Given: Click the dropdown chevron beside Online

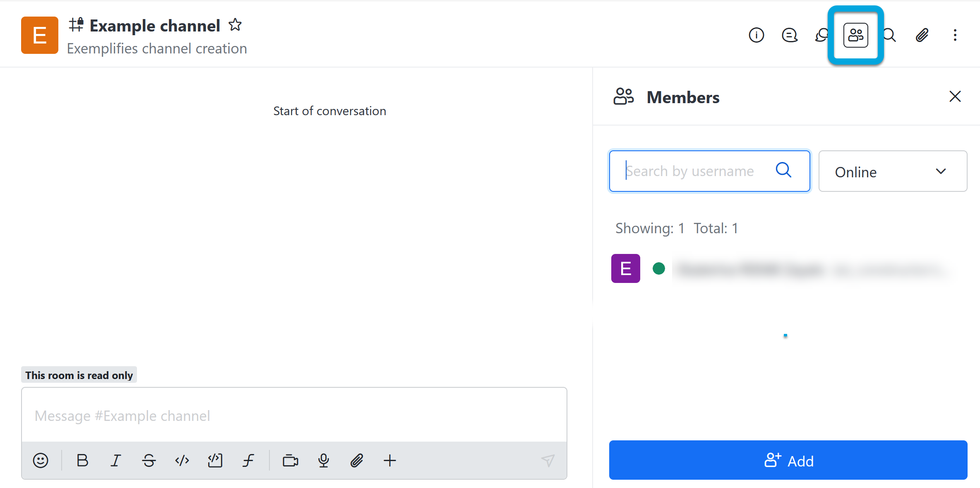Looking at the screenshot, I should tap(941, 172).
